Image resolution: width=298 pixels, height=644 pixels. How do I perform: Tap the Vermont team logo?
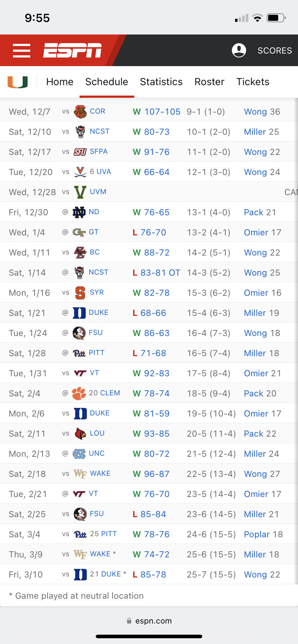click(80, 192)
